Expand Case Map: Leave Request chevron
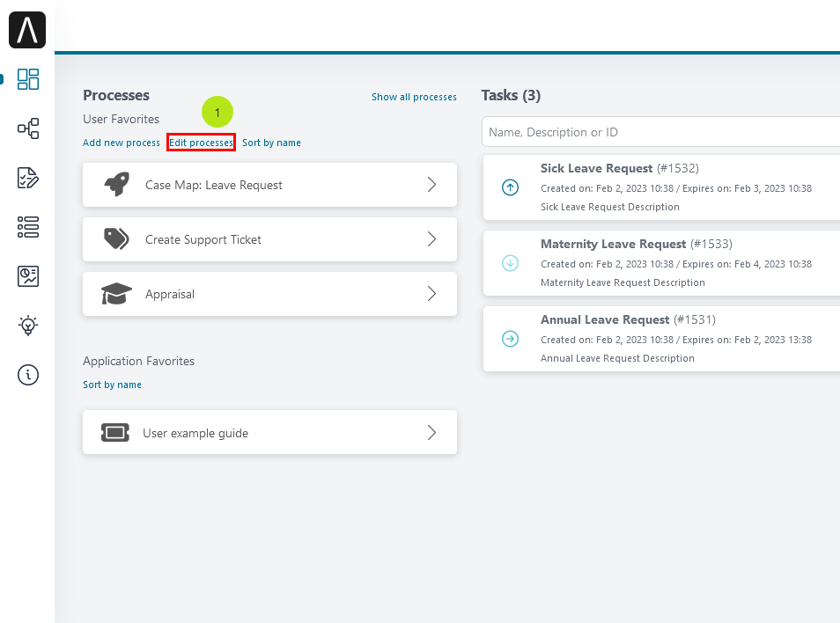The height and width of the screenshot is (623, 840). [431, 185]
